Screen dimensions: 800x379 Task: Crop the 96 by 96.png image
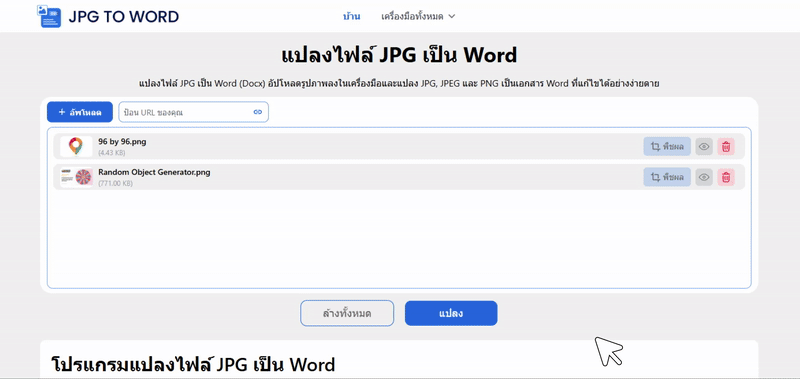coord(667,147)
